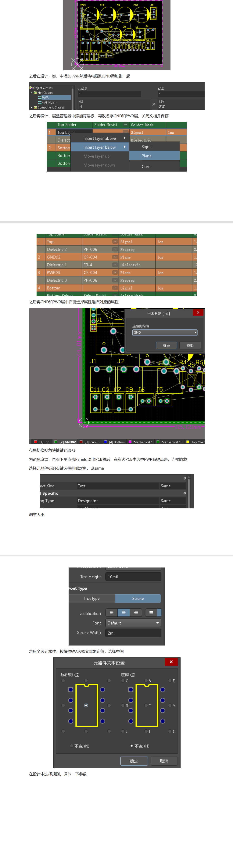Open the Dielectric 3 material ellipsis button
Image resolution: width=233 pixels, height=868 pixels.
pyautogui.click(x=115, y=280)
